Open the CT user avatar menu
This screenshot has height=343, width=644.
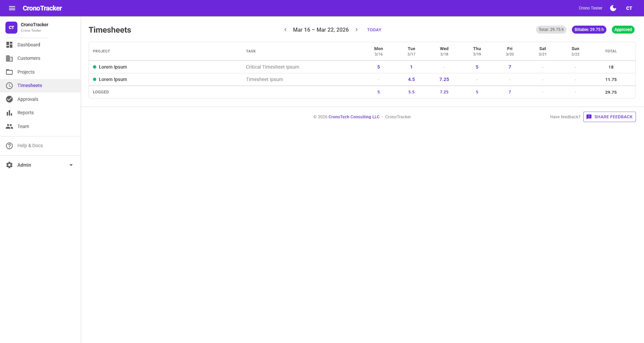(629, 8)
